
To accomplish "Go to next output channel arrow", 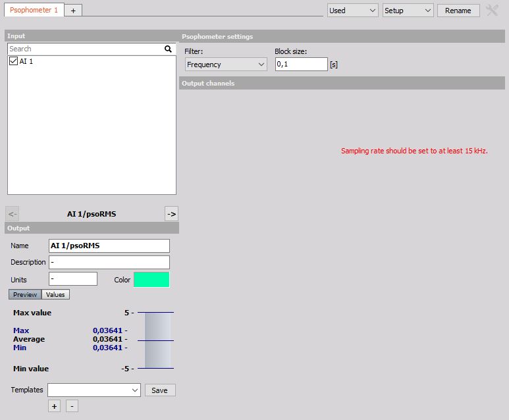I will 171,214.
